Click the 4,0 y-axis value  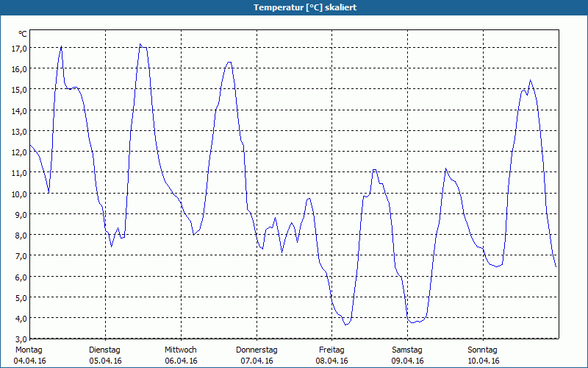point(21,319)
